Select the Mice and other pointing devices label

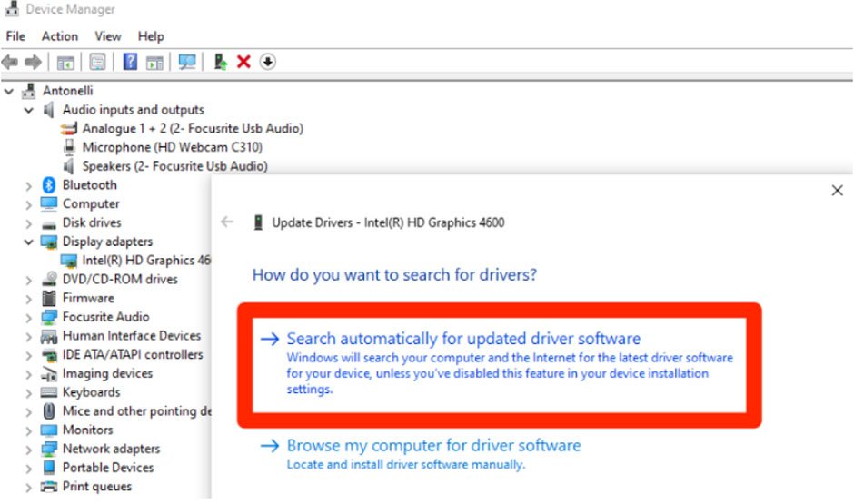(x=136, y=411)
